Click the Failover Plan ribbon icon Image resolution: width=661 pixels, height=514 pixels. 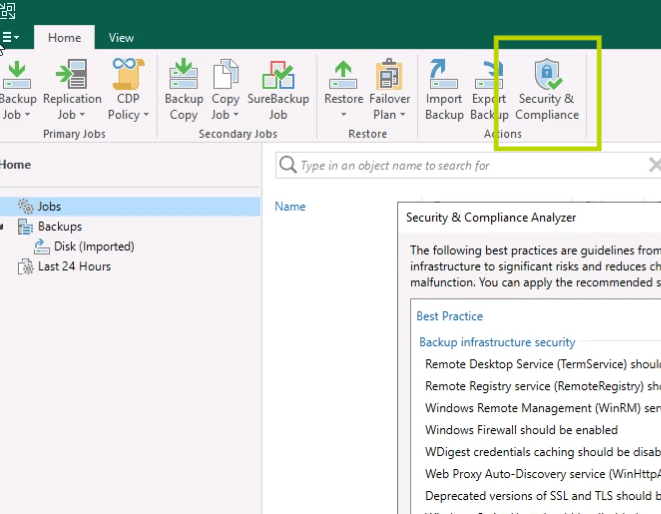(389, 74)
